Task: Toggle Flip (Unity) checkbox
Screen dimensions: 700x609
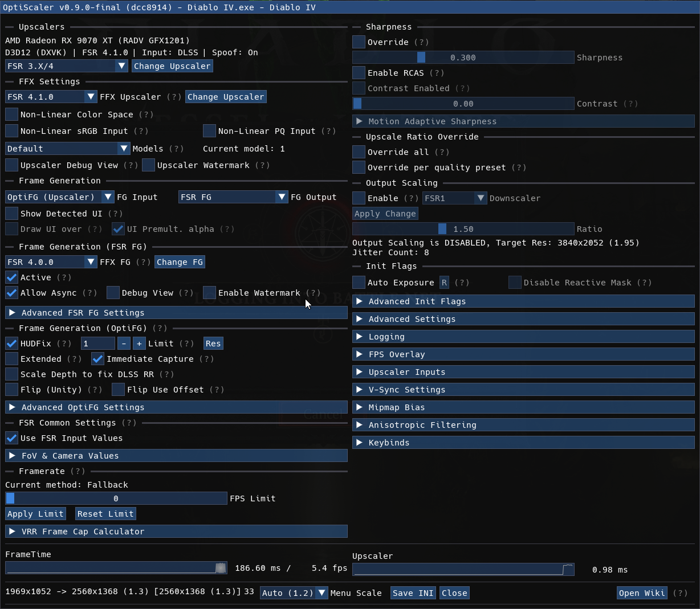Action: coord(11,390)
